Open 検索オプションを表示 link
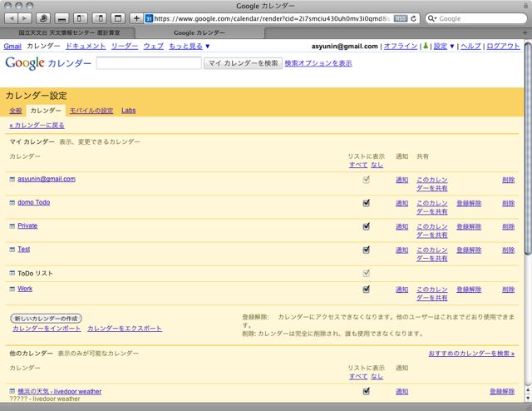This screenshot has width=532, height=411. point(318,63)
